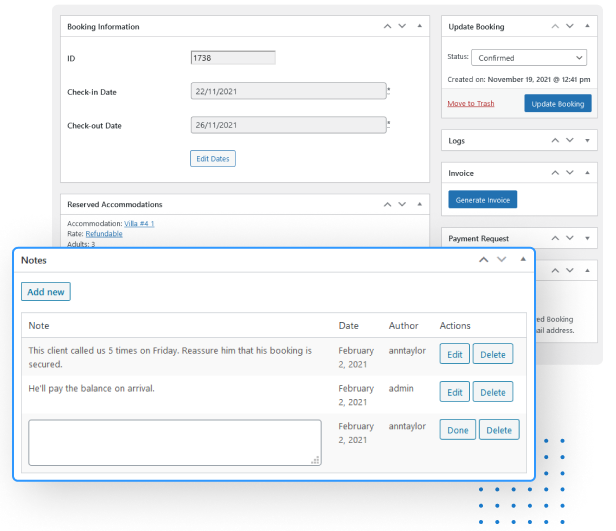This screenshot has height=531, width=616.
Task: Collapse the Invoice panel
Action: click(x=587, y=173)
